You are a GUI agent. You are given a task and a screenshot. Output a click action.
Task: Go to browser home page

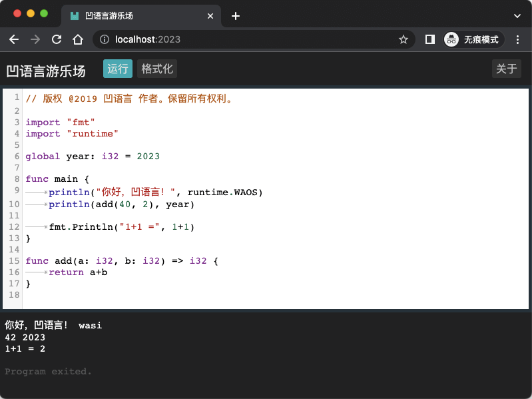(x=78, y=39)
